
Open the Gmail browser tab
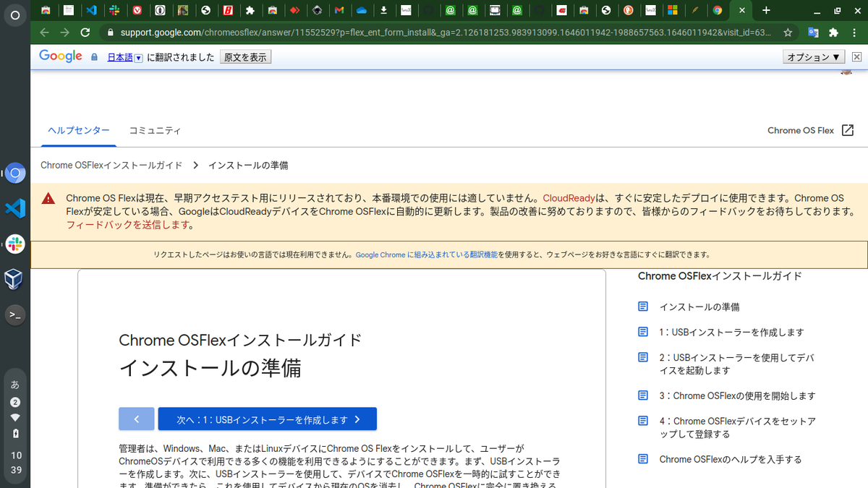pyautogui.click(x=339, y=10)
